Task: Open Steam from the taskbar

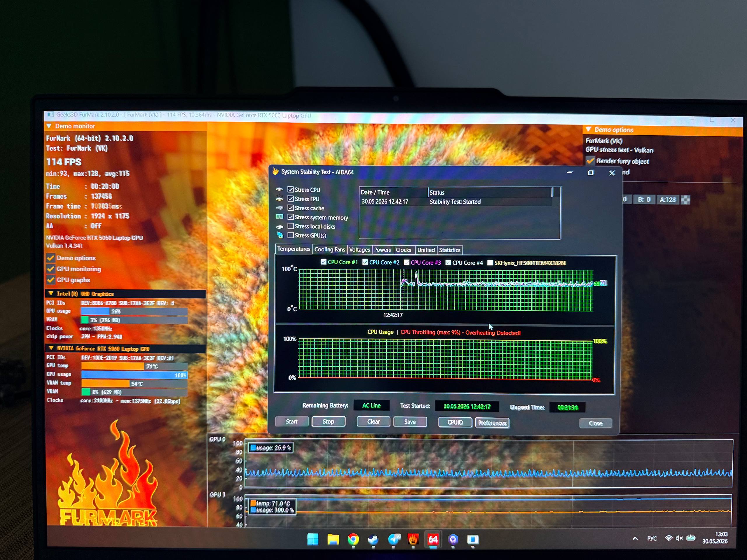Action: [373, 539]
